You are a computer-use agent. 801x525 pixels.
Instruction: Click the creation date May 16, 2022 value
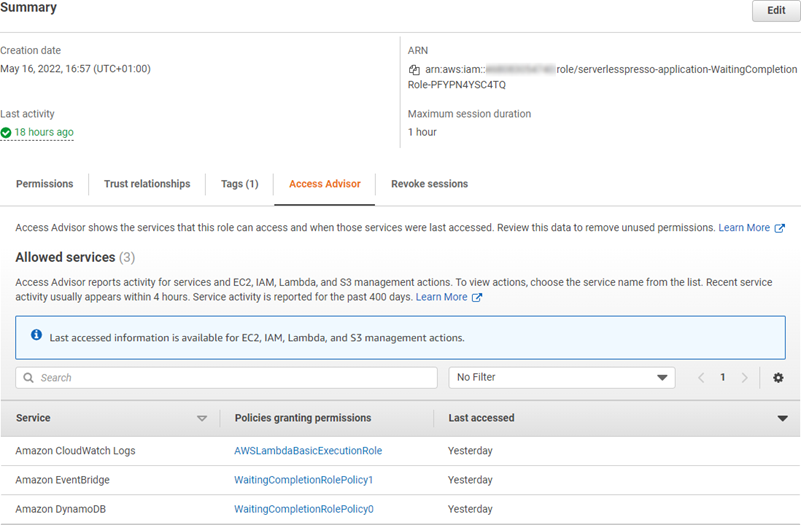pyautogui.click(x=75, y=68)
